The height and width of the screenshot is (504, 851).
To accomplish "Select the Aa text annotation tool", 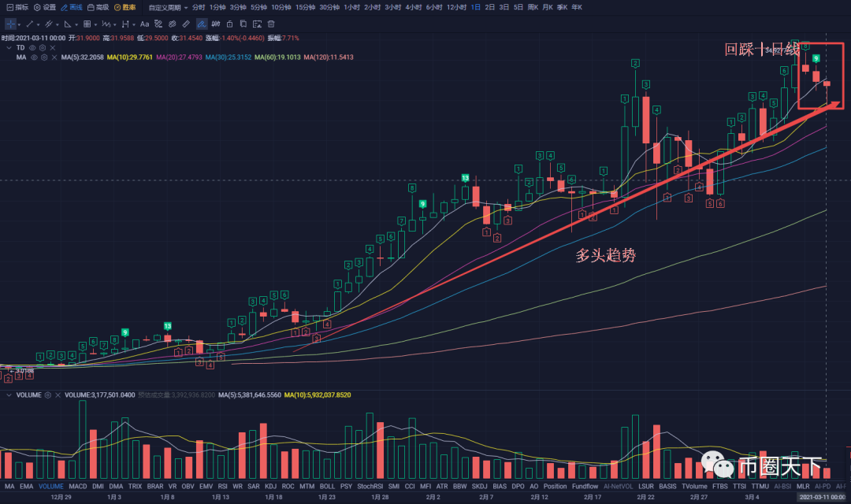I will pos(144,24).
